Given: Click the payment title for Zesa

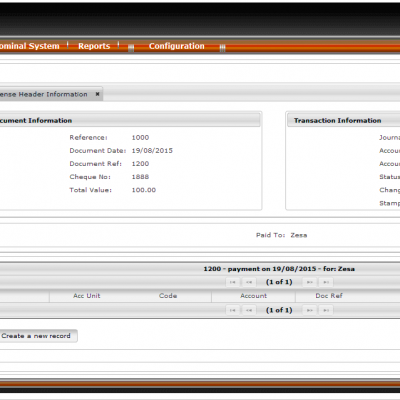Looking at the screenshot, I should (279, 269).
